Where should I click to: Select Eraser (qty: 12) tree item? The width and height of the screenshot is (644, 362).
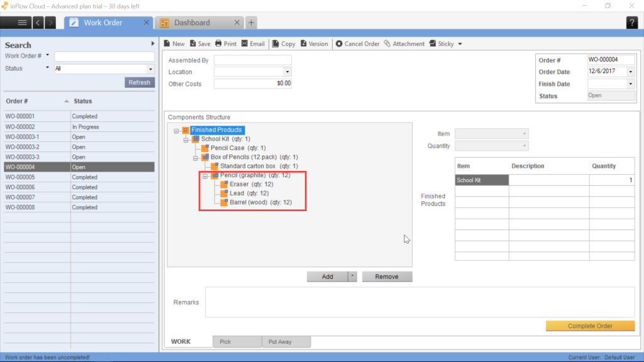pyautogui.click(x=252, y=184)
